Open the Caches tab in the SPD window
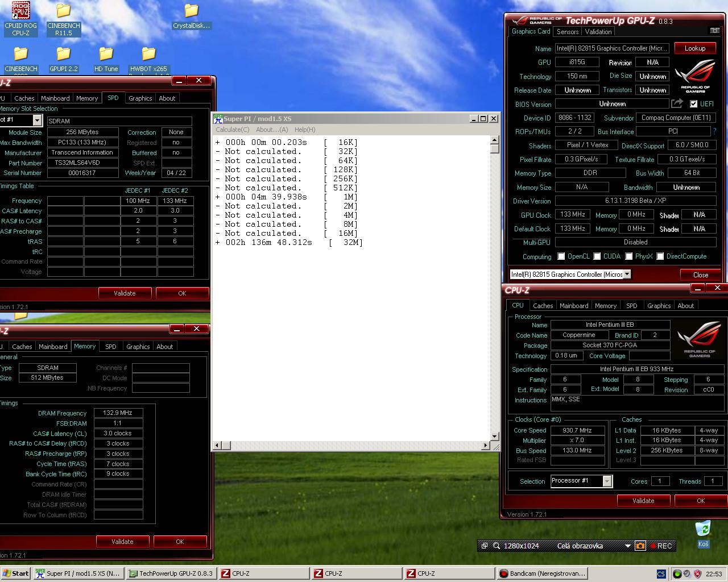Viewport: 728px width, 582px height. 24,98
